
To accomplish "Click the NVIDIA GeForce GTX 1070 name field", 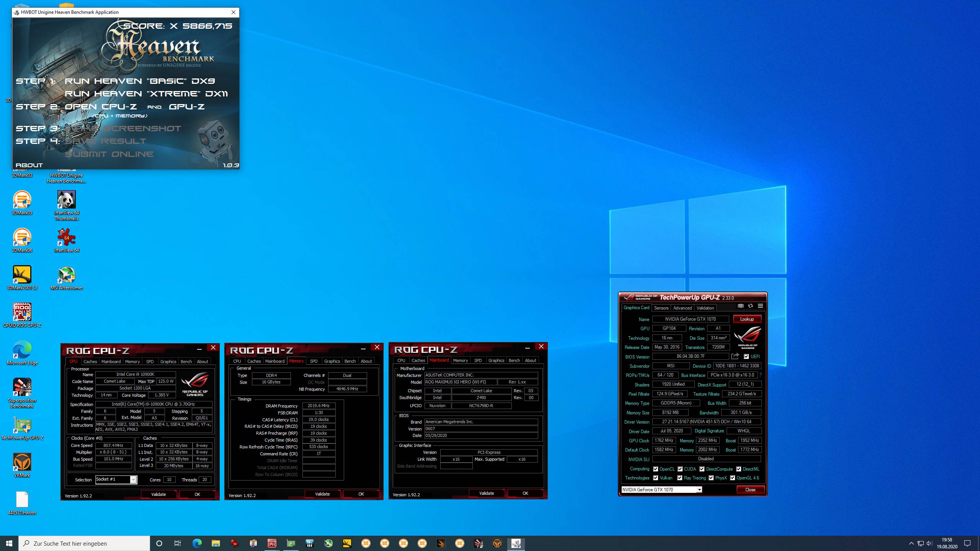I will point(690,319).
